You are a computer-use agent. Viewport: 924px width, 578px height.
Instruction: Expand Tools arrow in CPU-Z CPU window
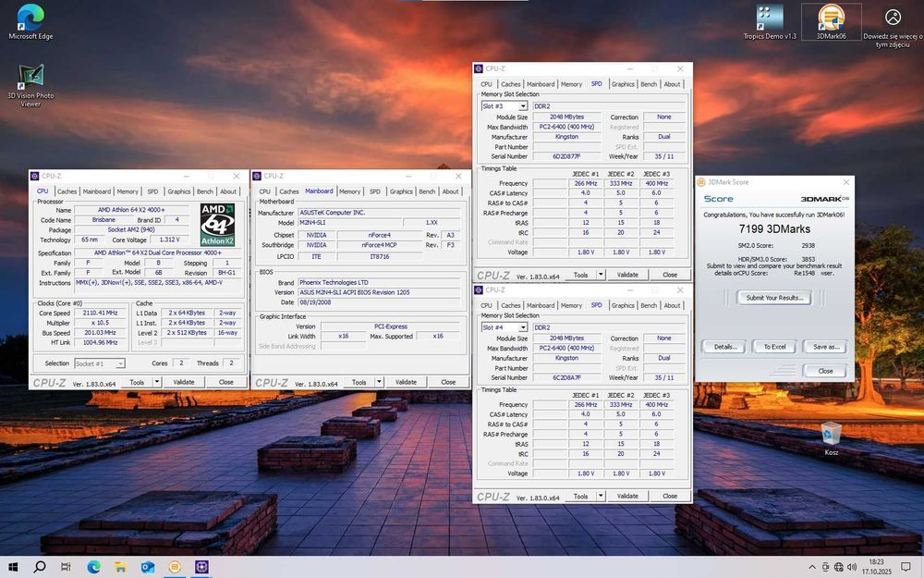click(x=157, y=382)
